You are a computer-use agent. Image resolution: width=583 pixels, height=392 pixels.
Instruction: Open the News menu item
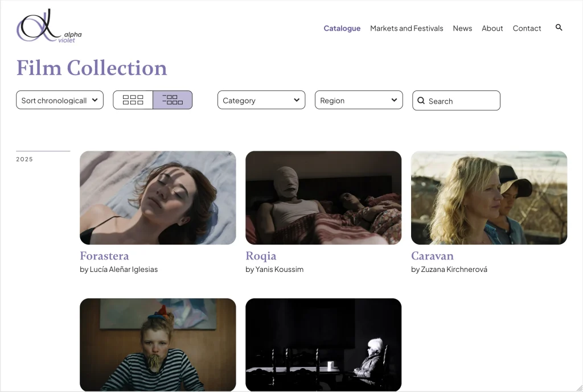point(462,28)
